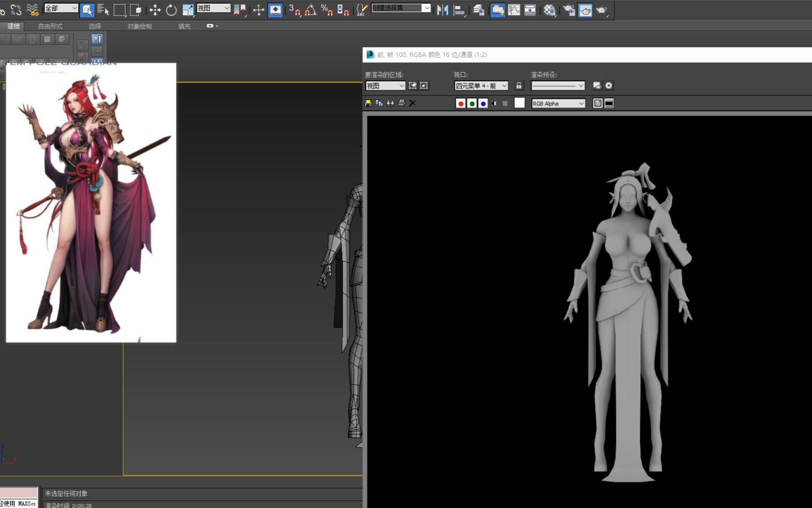Open the RGB Alpha channel dropdown
The height and width of the screenshot is (508, 812).
coord(558,103)
